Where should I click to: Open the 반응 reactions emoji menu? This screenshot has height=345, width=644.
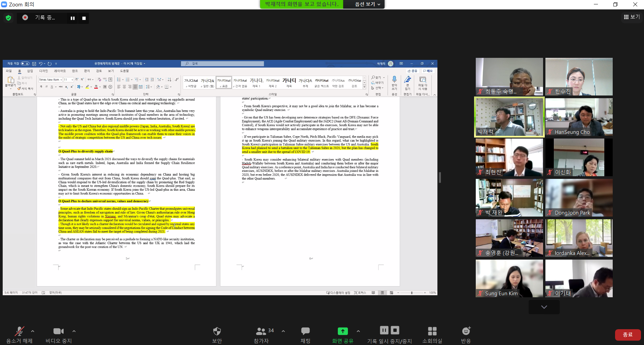(x=466, y=334)
